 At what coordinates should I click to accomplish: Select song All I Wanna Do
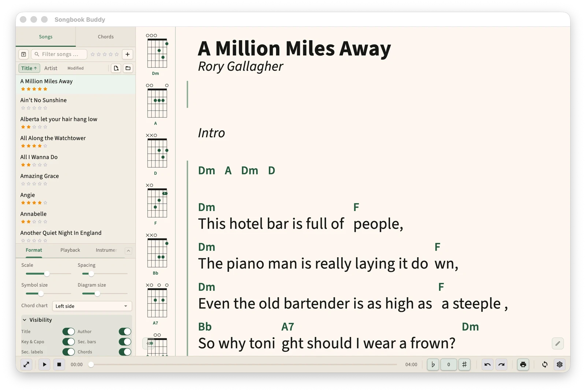[75, 160]
